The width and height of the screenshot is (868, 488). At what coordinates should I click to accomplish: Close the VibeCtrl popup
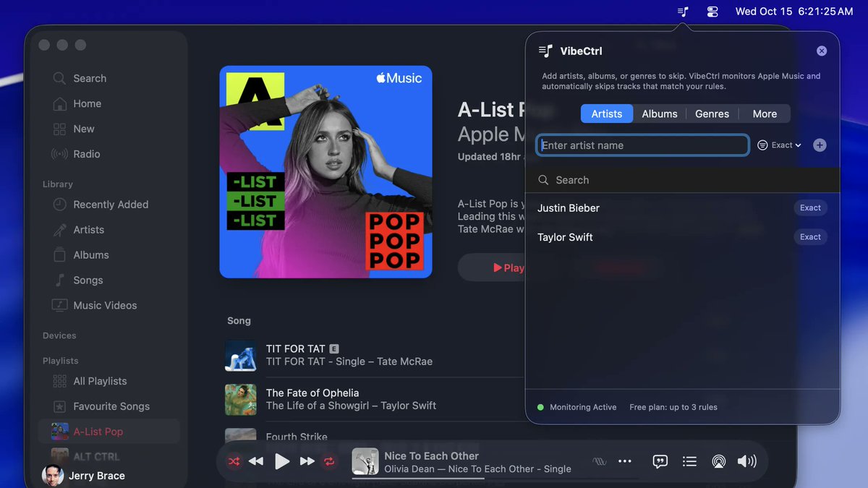tap(822, 51)
